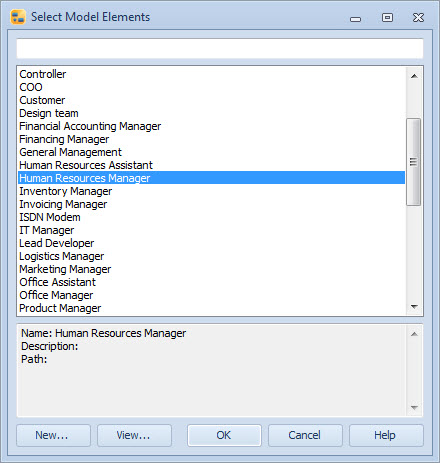Click the Select Model Elements app icon
The width and height of the screenshot is (440, 463).
[18, 17]
